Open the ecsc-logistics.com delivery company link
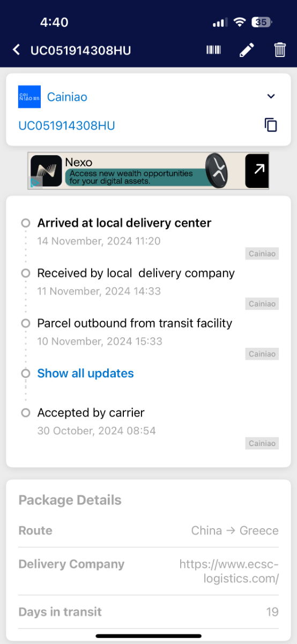This screenshot has height=644, width=297. point(229,571)
